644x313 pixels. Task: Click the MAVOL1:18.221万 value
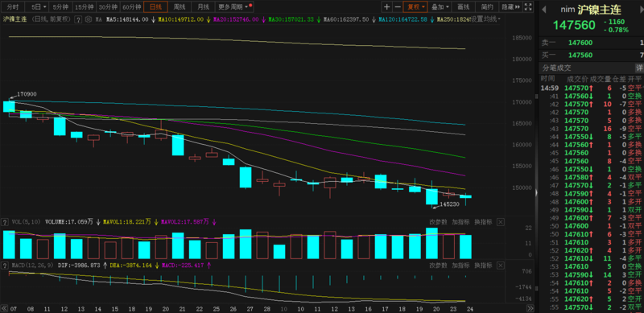point(128,222)
